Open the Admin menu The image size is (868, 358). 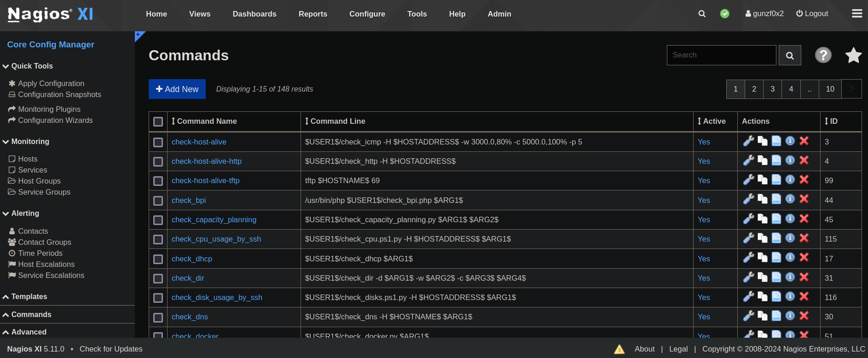click(x=499, y=14)
